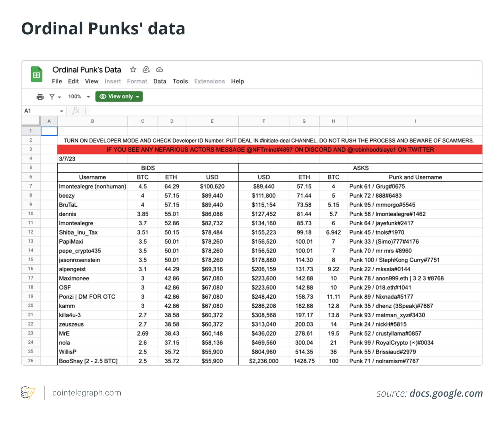
Task: Click the lmontealegre (nonhuman) username cell
Action: [x=92, y=186]
